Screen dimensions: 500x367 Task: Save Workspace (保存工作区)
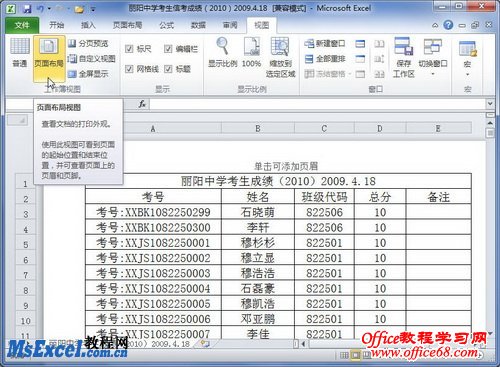pos(403,57)
